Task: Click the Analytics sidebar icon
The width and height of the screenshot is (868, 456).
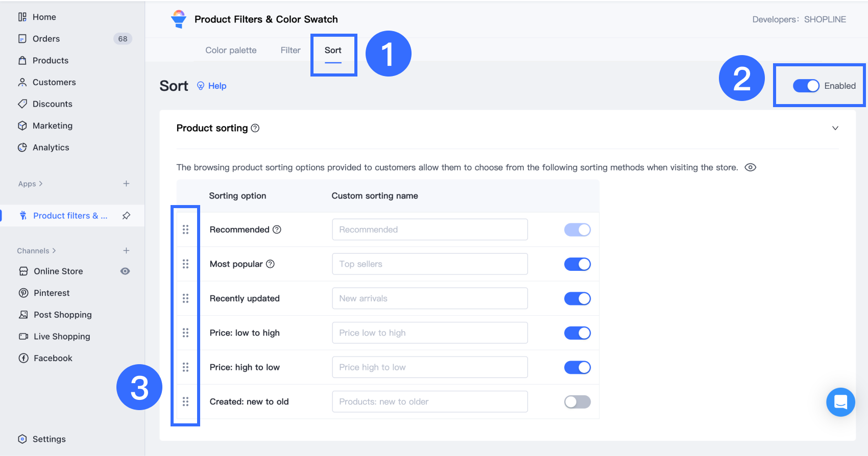Action: point(22,147)
